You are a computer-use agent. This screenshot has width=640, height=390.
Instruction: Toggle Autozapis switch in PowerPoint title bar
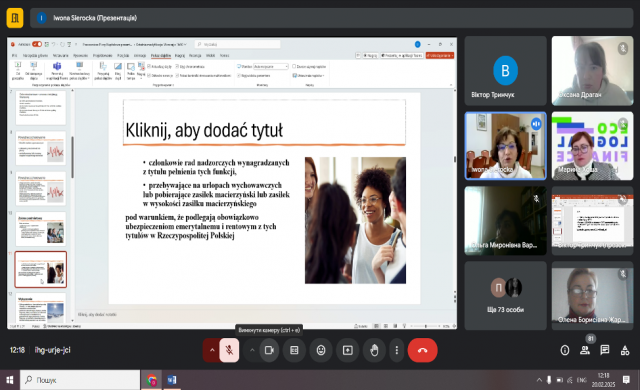37,44
